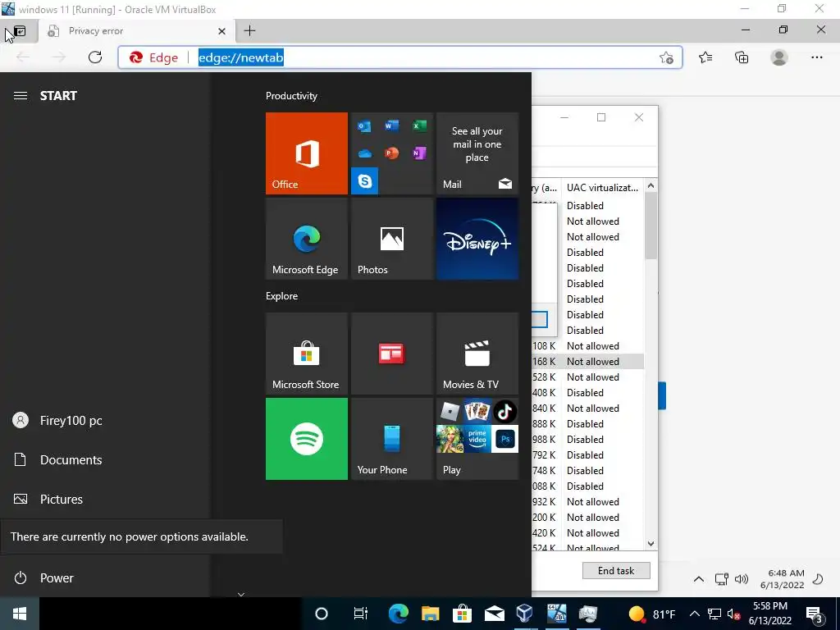Open Skype from the Office apps tile
This screenshot has width=840, height=630.
(x=364, y=181)
